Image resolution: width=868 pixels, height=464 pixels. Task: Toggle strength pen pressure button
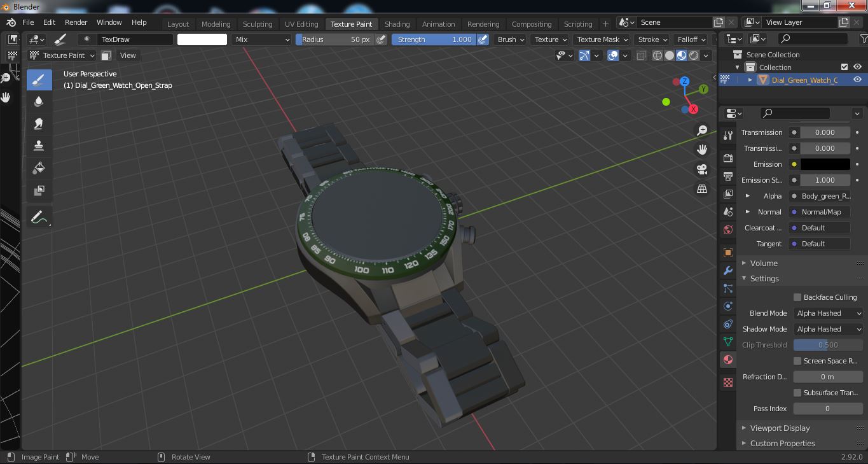(x=483, y=39)
